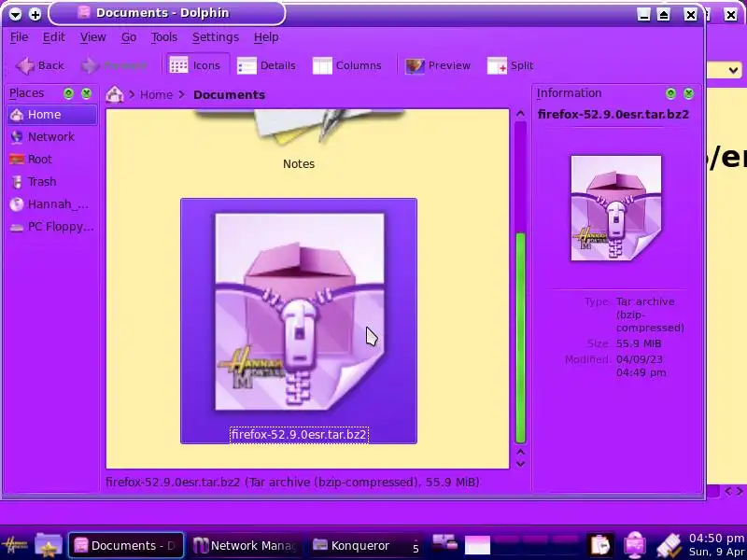Undock the Places panel using its float button

point(68,93)
